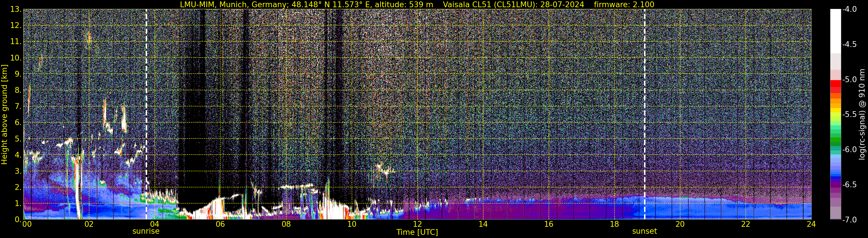Click time-axis tick label '16'
Viewport: 868px width, 238px height.
(x=548, y=224)
